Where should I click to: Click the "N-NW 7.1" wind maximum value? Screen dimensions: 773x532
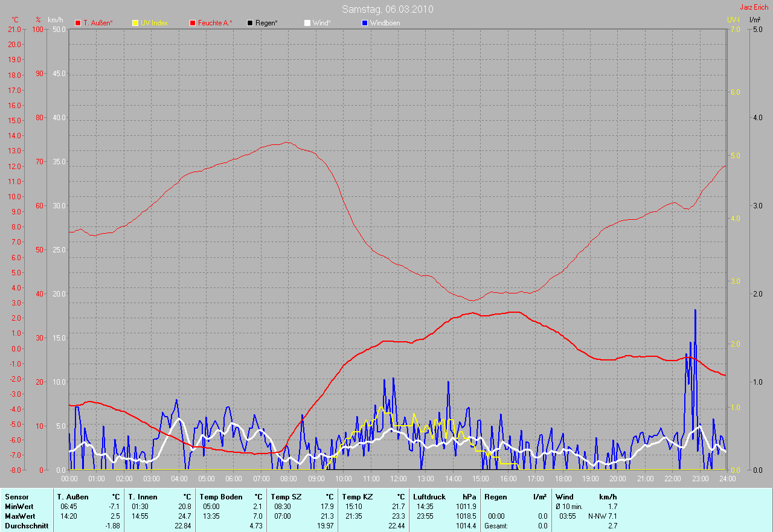pos(603,516)
